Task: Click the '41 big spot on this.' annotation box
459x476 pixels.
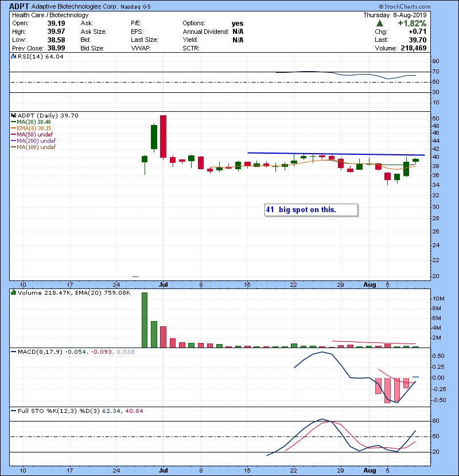Action: [311, 210]
